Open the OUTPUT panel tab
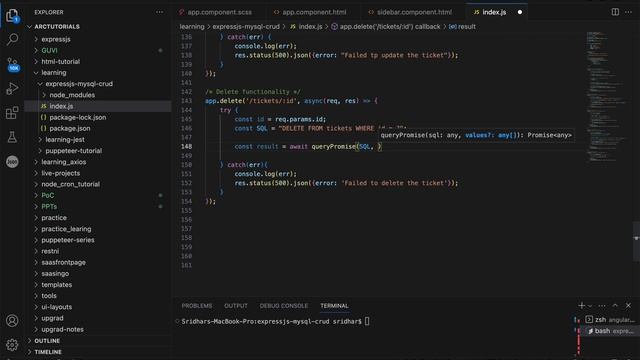 tap(236, 306)
